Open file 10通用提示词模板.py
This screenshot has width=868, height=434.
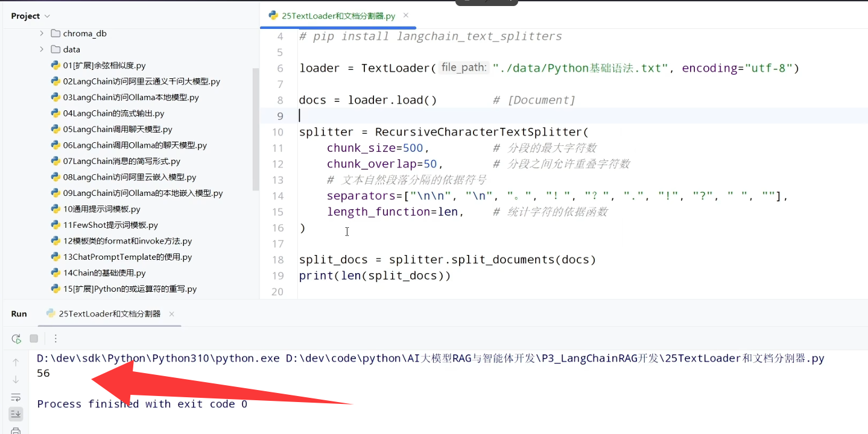[96, 209]
